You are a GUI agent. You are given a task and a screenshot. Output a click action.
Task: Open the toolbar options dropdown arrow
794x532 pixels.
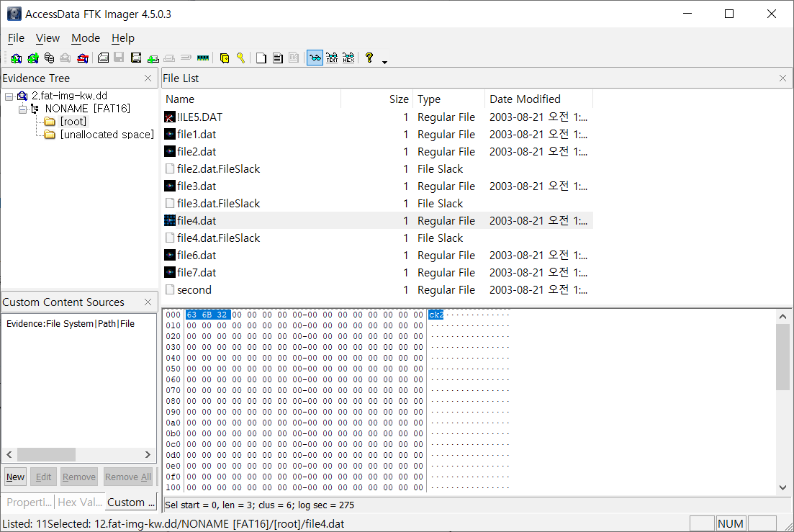385,62
